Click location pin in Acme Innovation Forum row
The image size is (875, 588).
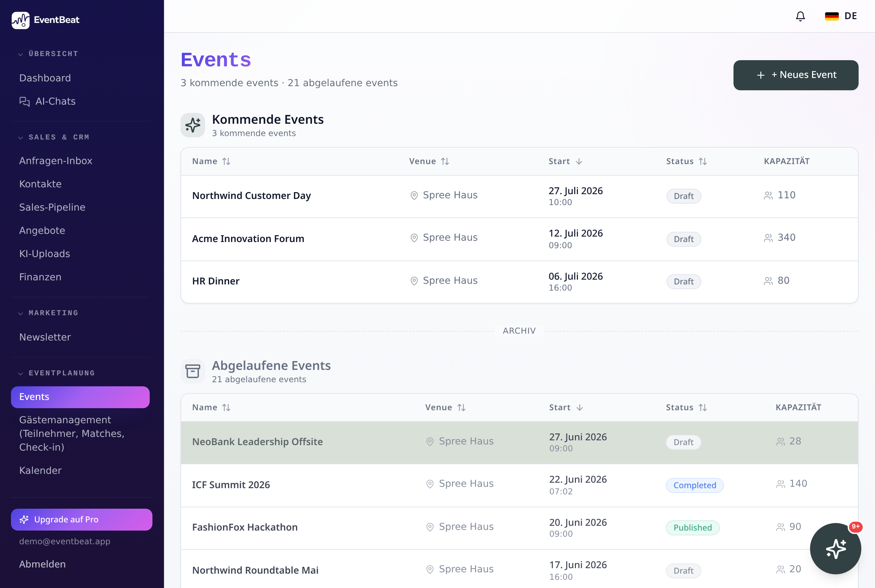(x=414, y=238)
